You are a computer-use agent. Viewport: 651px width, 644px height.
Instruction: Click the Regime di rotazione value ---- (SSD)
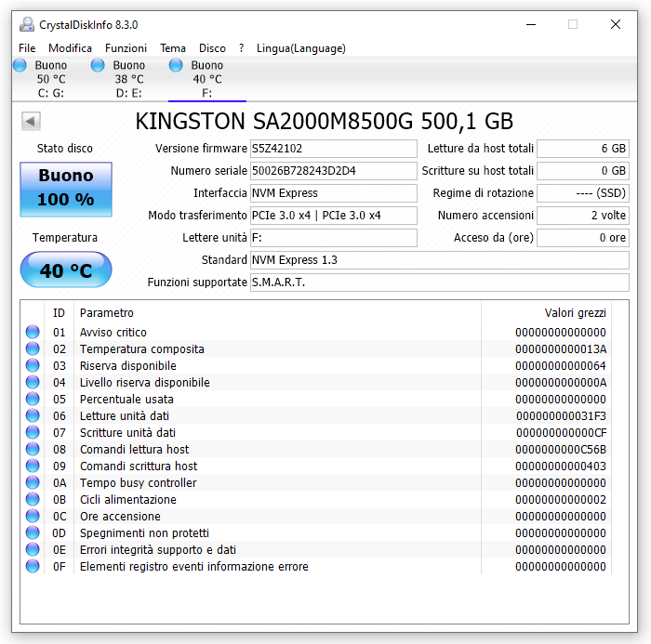[583, 193]
